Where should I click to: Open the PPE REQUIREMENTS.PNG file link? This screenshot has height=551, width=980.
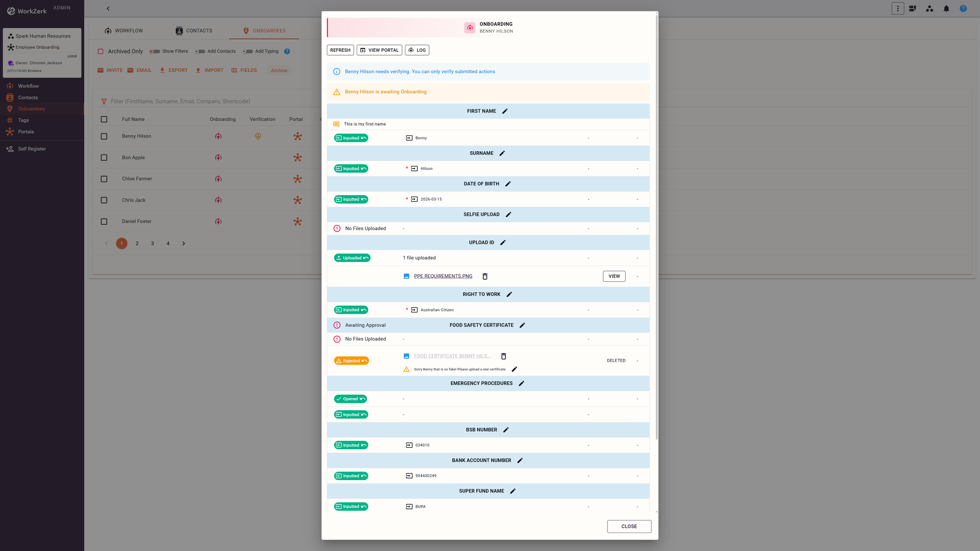coord(443,276)
